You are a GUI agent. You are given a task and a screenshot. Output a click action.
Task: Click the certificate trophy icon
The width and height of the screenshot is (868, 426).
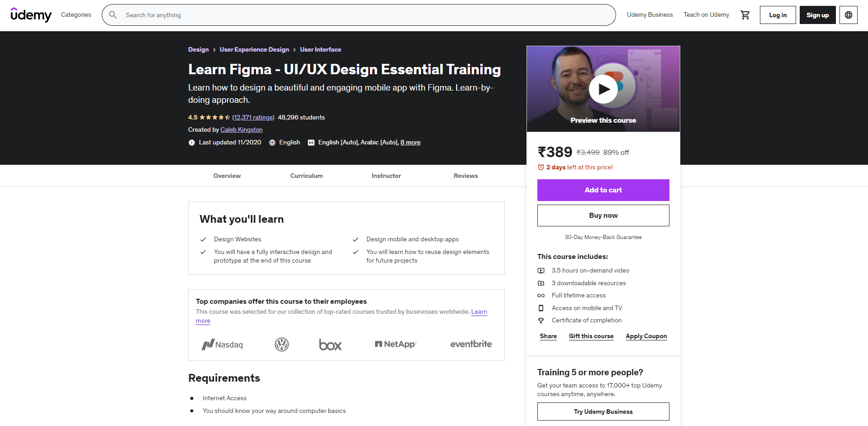click(541, 321)
